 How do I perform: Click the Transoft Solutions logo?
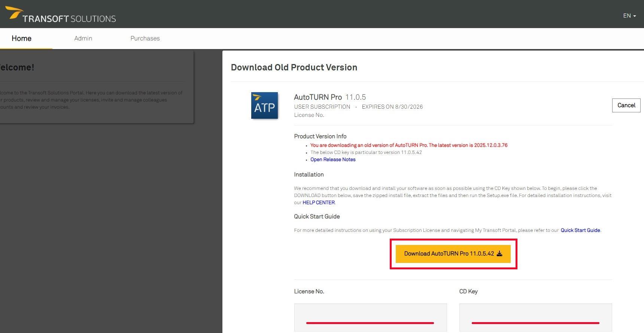click(61, 15)
